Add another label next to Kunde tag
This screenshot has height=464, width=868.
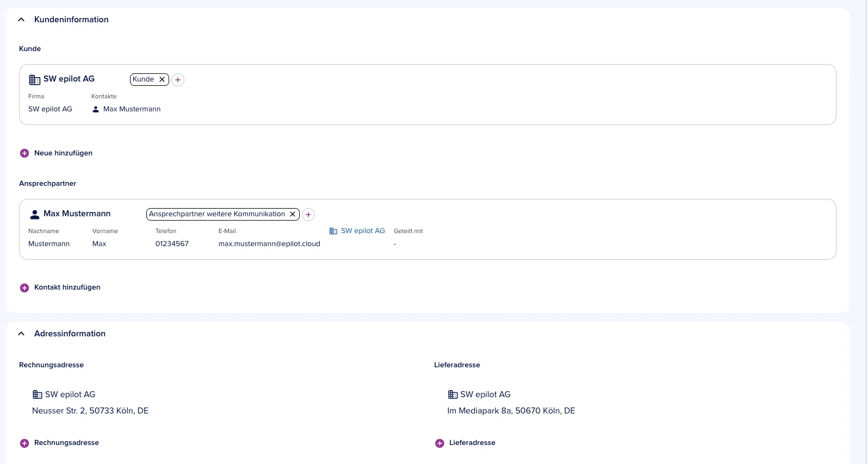[178, 80]
